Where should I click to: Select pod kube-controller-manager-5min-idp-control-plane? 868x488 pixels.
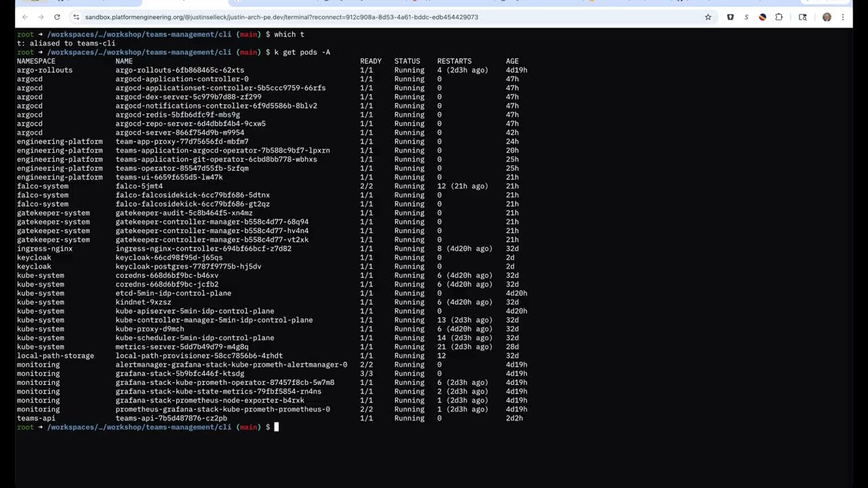214,320
